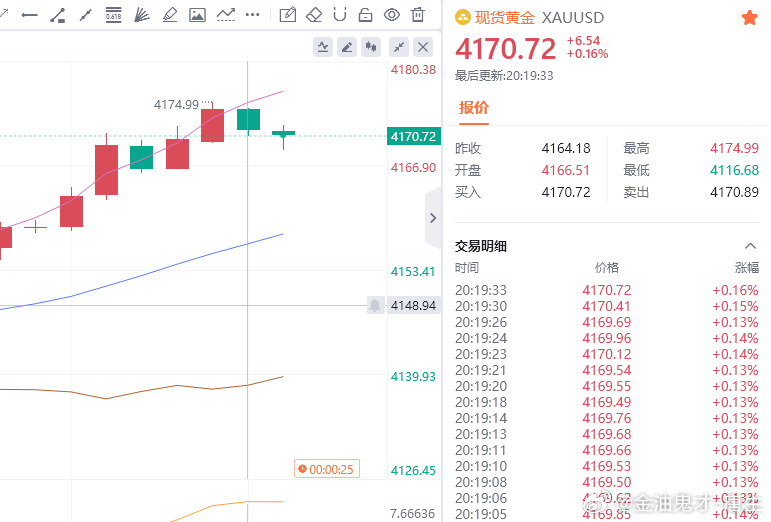Select the 20:19:11 trade row
The height and width of the screenshot is (522, 771).
tap(607, 450)
